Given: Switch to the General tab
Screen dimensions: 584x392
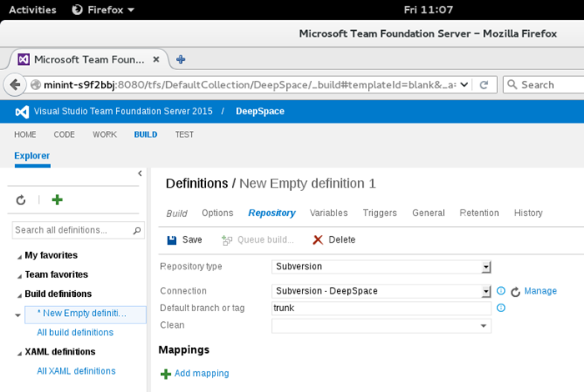Looking at the screenshot, I should pos(428,213).
